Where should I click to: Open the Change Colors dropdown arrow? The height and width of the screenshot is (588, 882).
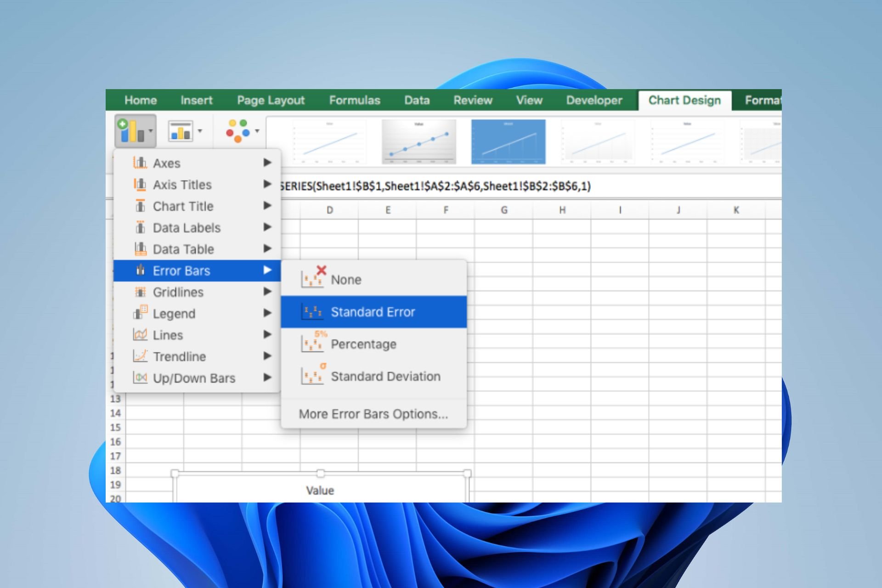tap(257, 131)
